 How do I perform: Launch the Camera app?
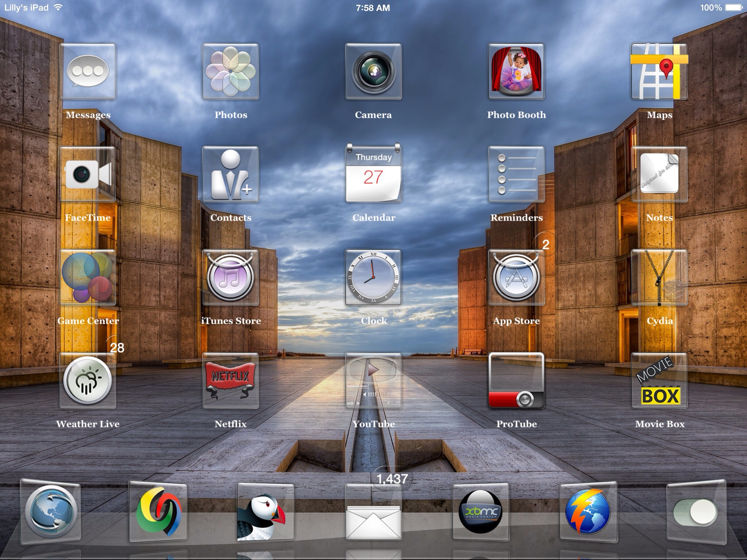click(373, 71)
